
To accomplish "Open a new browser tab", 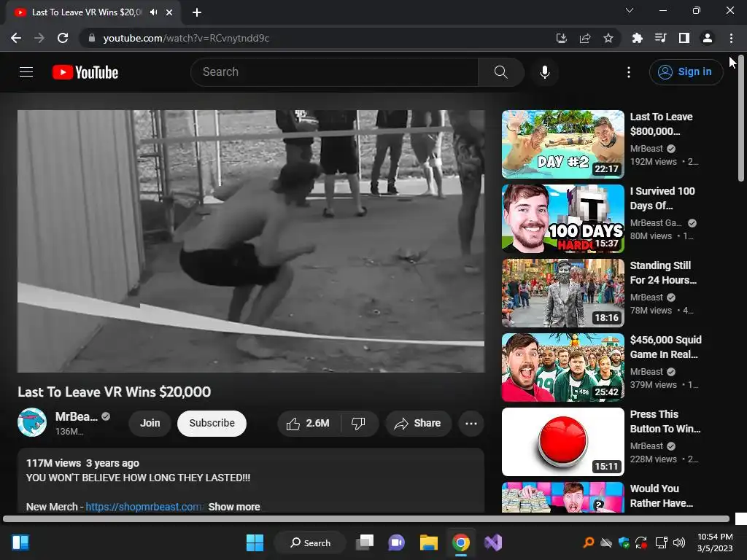I will tap(197, 12).
